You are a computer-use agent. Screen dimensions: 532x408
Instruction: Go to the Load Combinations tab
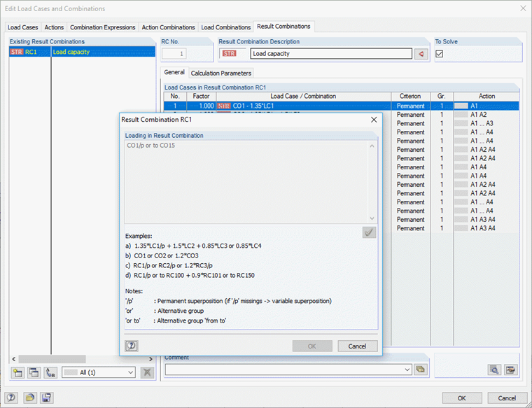point(225,27)
